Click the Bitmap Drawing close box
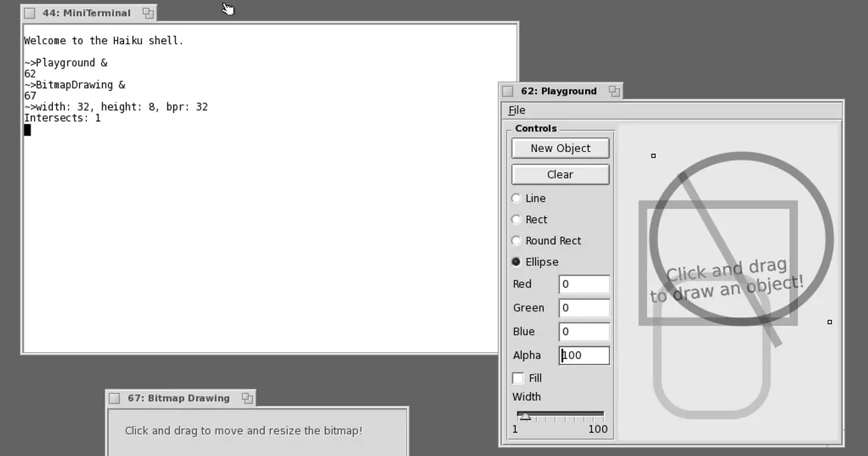Image resolution: width=868 pixels, height=456 pixels. [115, 398]
